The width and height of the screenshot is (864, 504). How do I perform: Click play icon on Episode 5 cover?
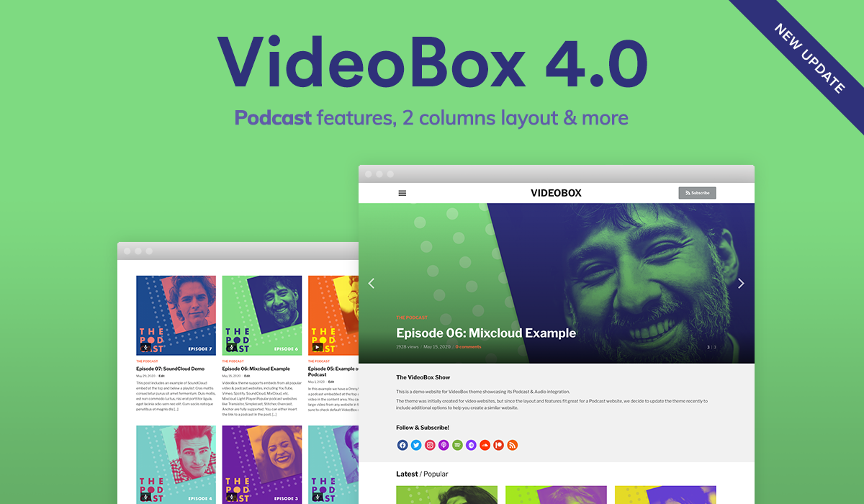point(318,347)
